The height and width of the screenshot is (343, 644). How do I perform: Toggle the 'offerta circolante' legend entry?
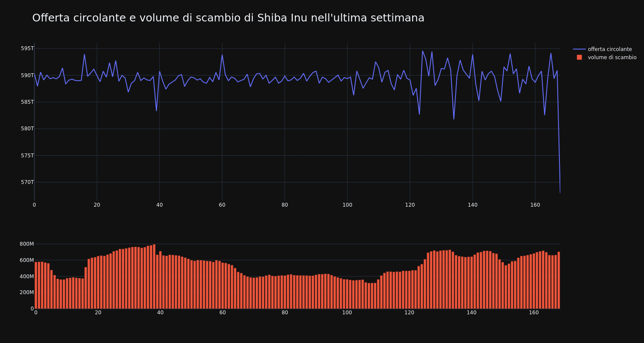605,49
